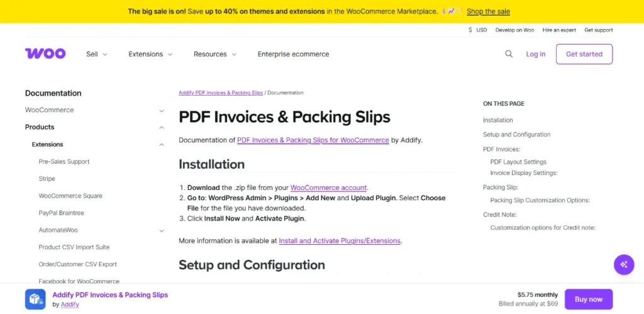Follow the Shop the sale link
Screen dimensions: 644x314
point(488,11)
